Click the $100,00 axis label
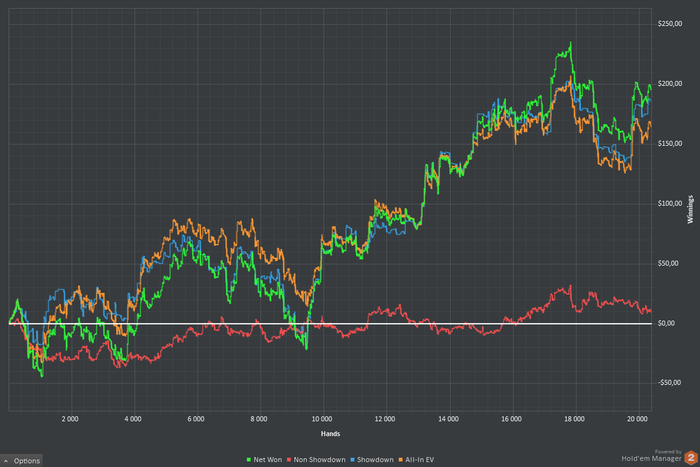The height and width of the screenshot is (467, 700). (670, 203)
